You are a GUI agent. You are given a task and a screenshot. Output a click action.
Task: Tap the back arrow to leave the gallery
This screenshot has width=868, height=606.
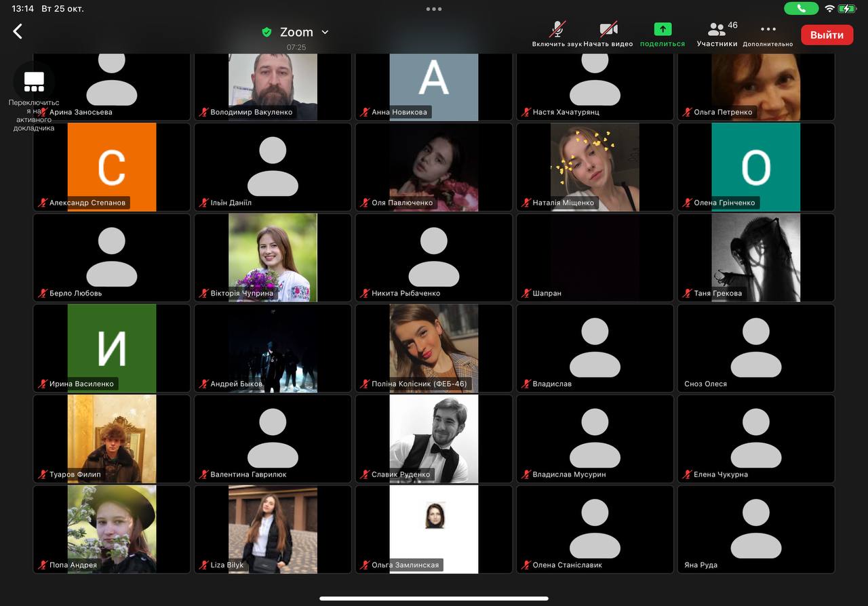point(18,31)
